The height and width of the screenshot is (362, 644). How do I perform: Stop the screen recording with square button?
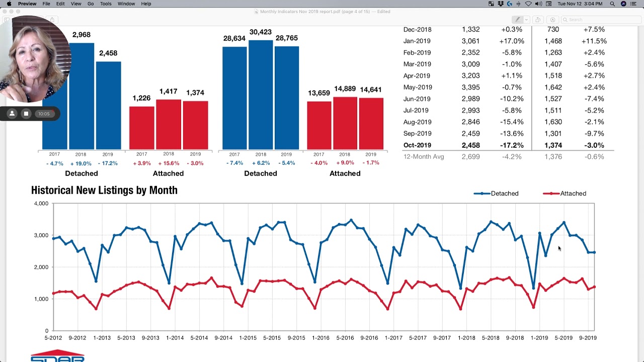[x=26, y=114]
